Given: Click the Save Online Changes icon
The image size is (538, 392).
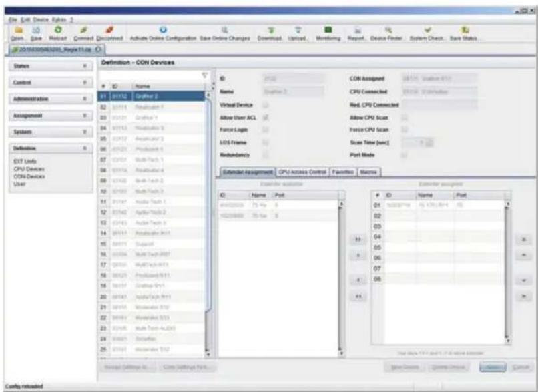Looking at the screenshot, I should [x=225, y=30].
